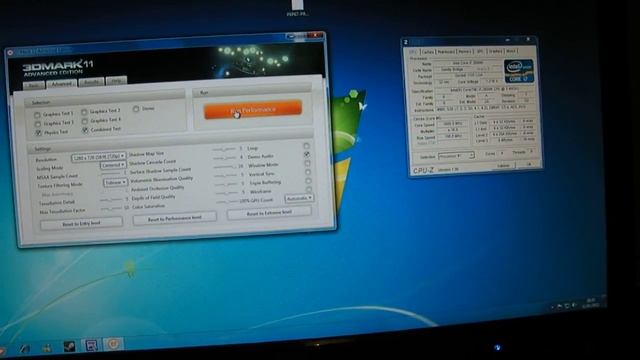
Task: Click the 3DMark window title bar icon
Action: coord(10,53)
